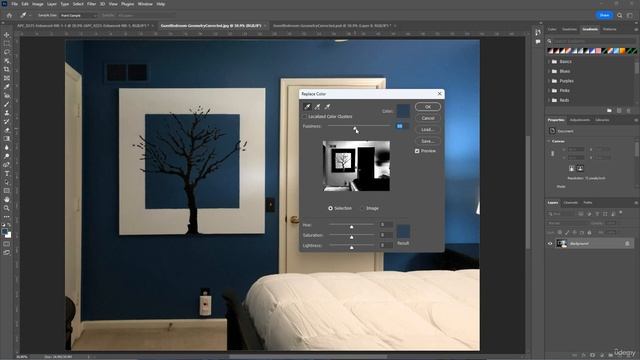Click the Home icon in options bar
The height and width of the screenshot is (360, 640).
point(9,15)
